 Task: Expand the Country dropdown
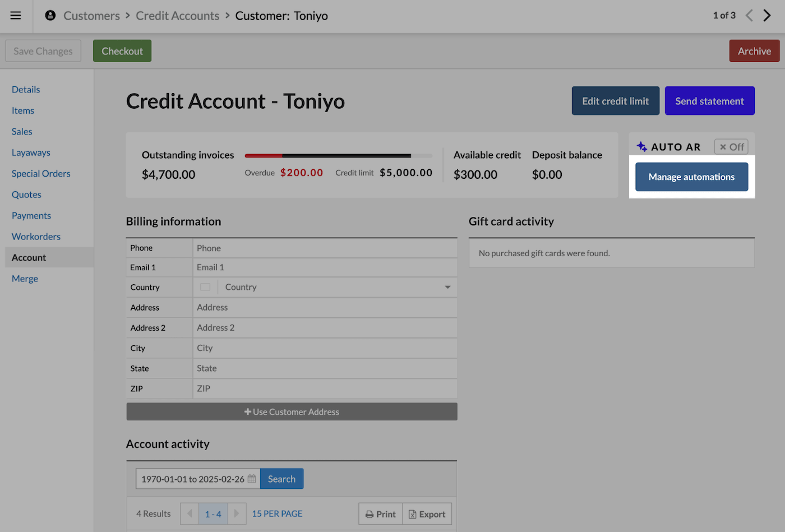[x=447, y=287]
